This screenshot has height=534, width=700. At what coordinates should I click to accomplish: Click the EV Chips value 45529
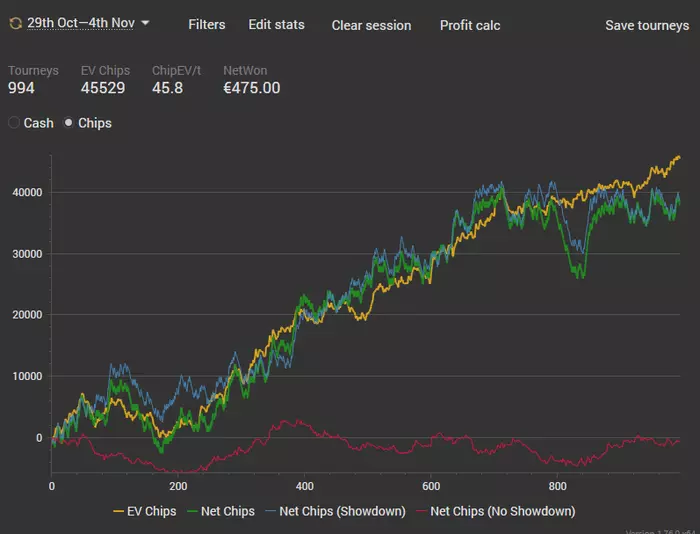103,88
